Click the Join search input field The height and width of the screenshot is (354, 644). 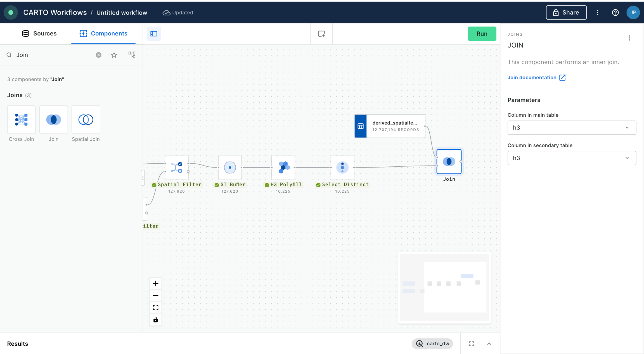tap(53, 55)
